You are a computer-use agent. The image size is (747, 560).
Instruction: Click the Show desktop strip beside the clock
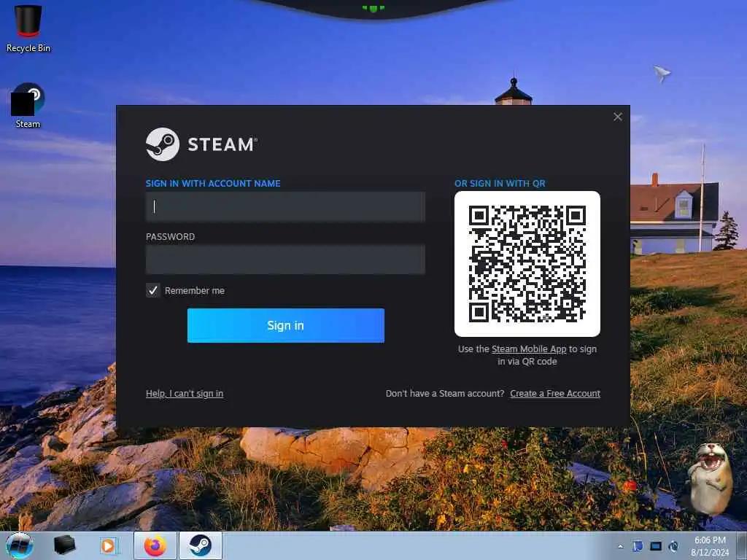pos(742,545)
